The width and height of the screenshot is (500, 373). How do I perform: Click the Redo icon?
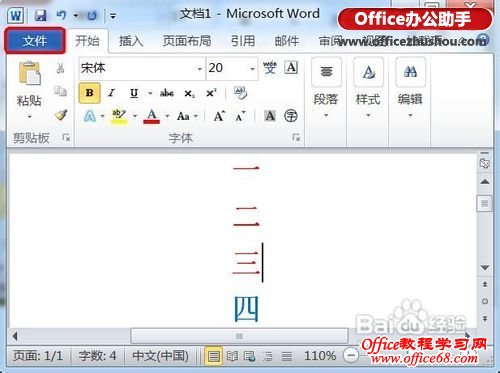[x=92, y=15]
